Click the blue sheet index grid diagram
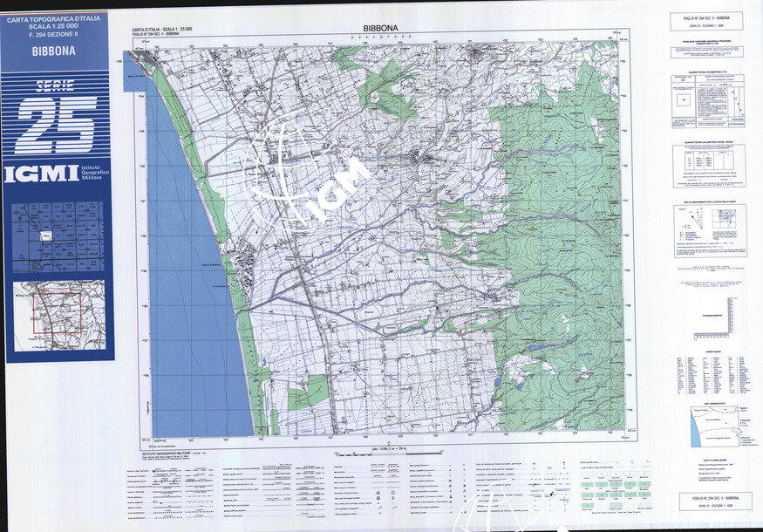This screenshot has height=532, width=763. coord(58,237)
